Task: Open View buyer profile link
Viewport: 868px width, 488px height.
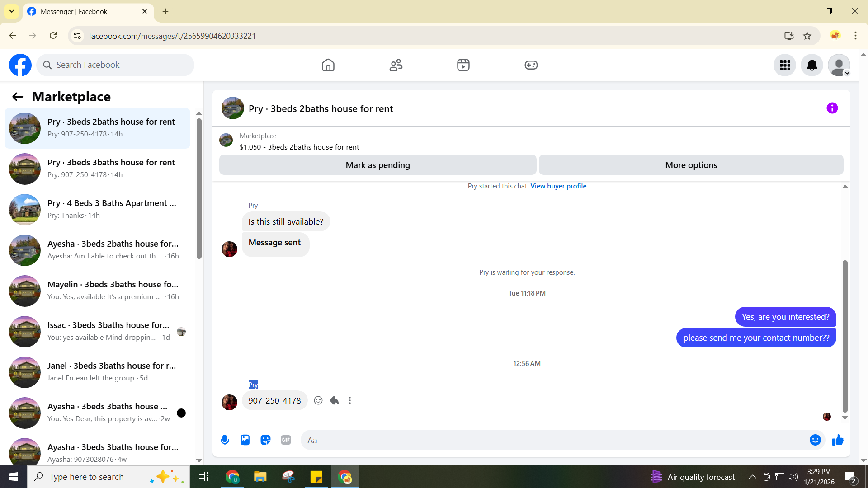Action: 558,186
